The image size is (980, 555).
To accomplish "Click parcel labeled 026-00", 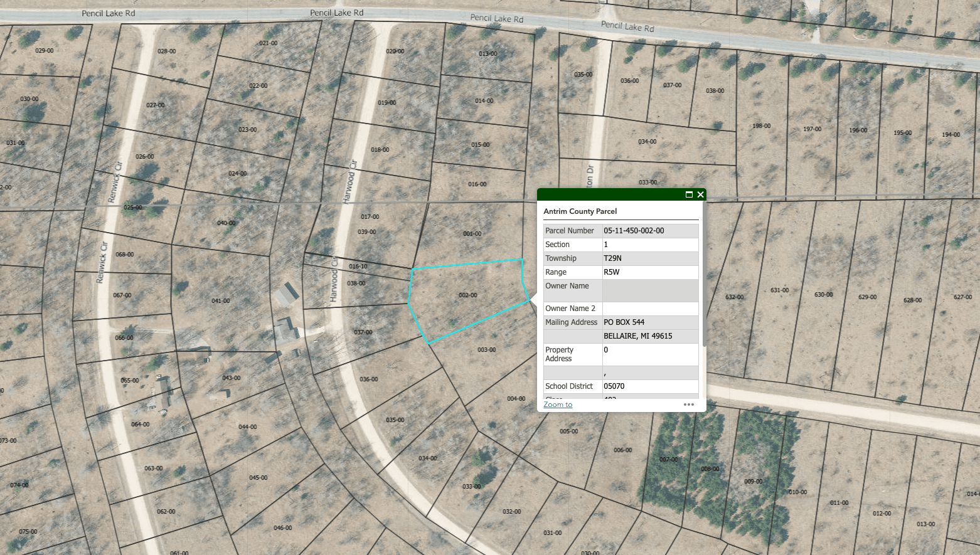I will 144,157.
